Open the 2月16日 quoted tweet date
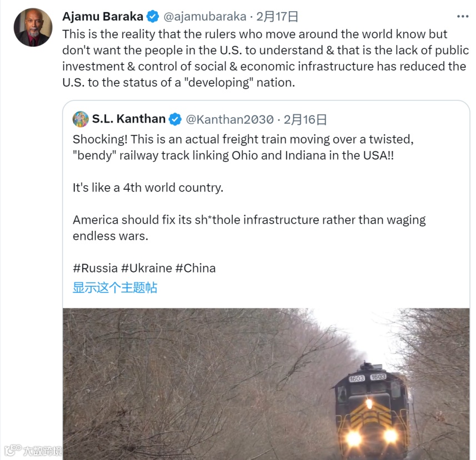This screenshot has width=476, height=460. coord(305,119)
